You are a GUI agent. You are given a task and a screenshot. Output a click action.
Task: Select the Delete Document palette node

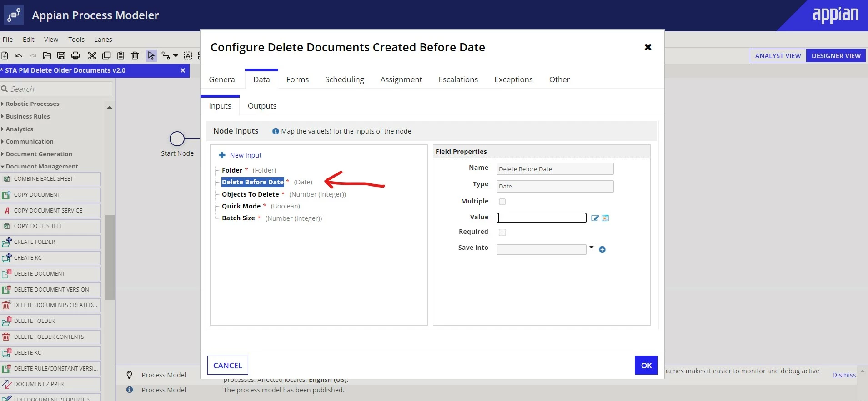pyautogui.click(x=50, y=274)
